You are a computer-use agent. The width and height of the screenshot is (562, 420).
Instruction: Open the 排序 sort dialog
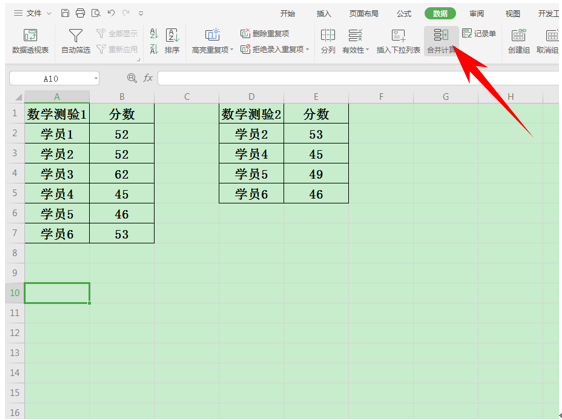pos(172,41)
